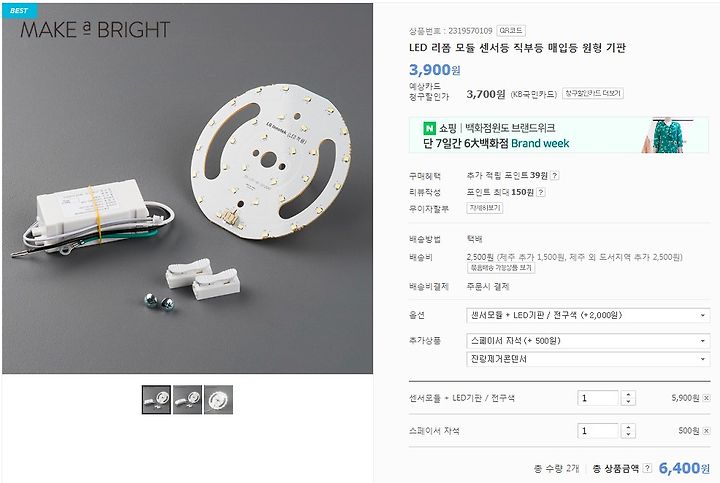This screenshot has width=720, height=483.
Task: Click help icon next to 총 상품금액
Action: coord(647,468)
